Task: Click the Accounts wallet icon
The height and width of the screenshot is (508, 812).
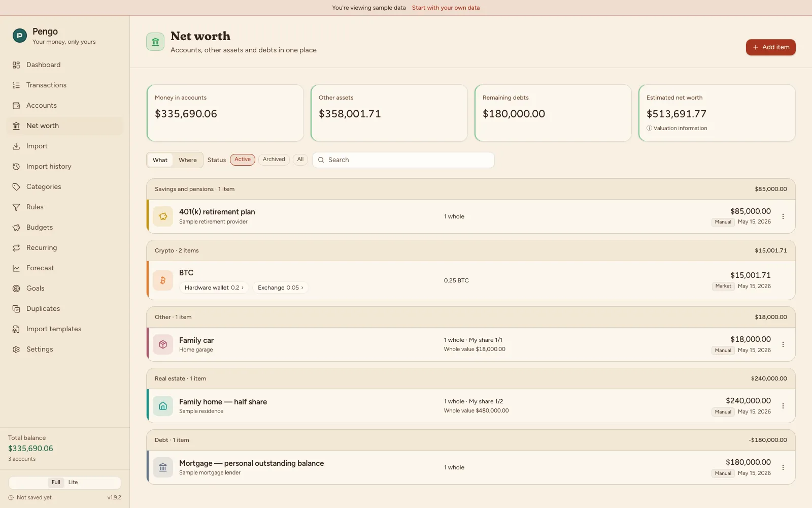Action: pos(16,106)
